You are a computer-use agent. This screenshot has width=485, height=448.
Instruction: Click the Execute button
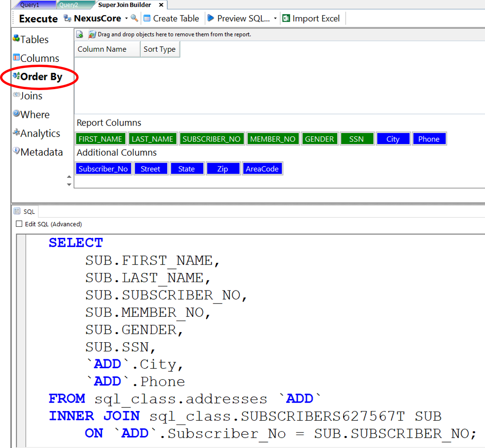(38, 19)
